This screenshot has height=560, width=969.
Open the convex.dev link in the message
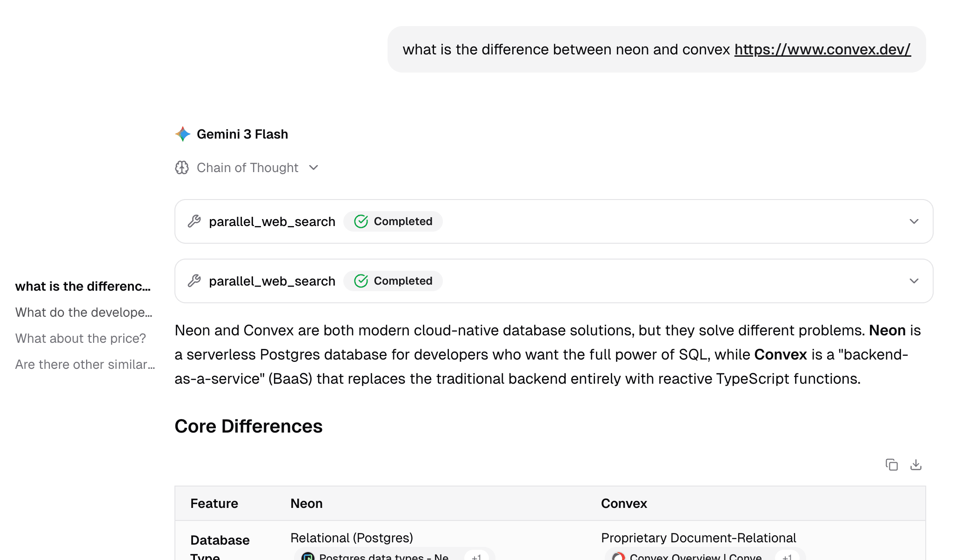point(822,49)
